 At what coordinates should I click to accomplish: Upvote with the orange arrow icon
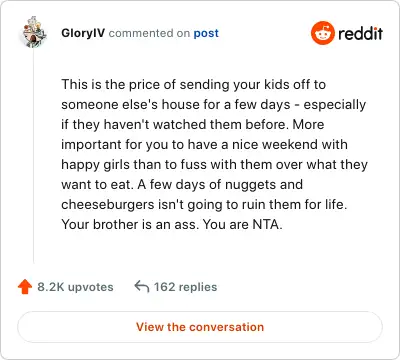(x=25, y=287)
